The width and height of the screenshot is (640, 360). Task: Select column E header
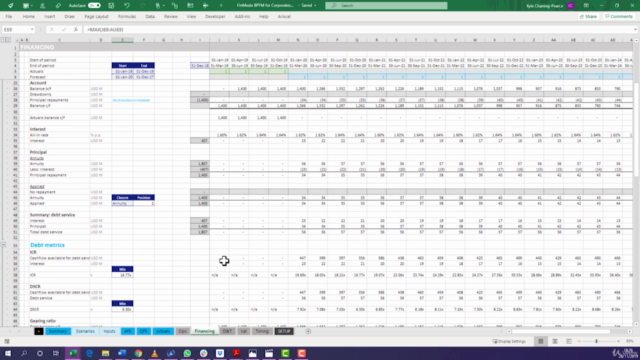(x=122, y=40)
